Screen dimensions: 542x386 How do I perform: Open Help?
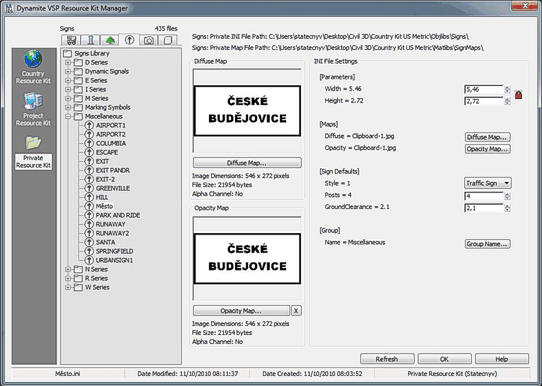[x=502, y=359]
